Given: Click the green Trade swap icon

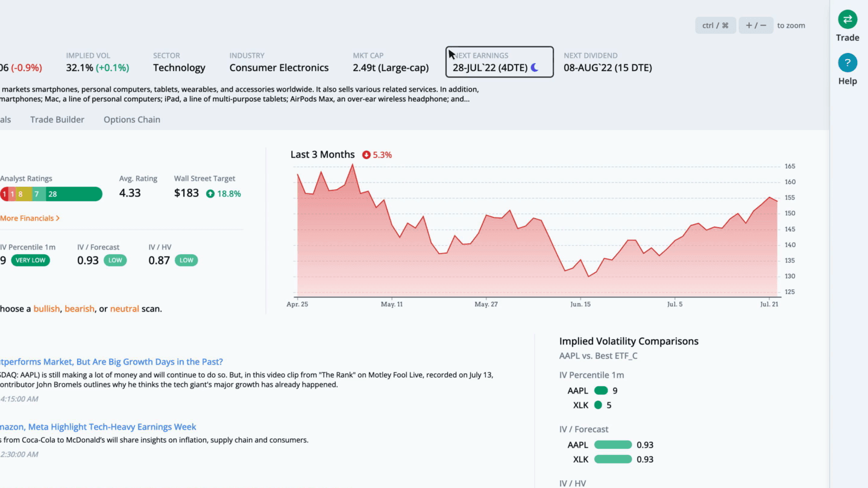Looking at the screenshot, I should [x=848, y=19].
